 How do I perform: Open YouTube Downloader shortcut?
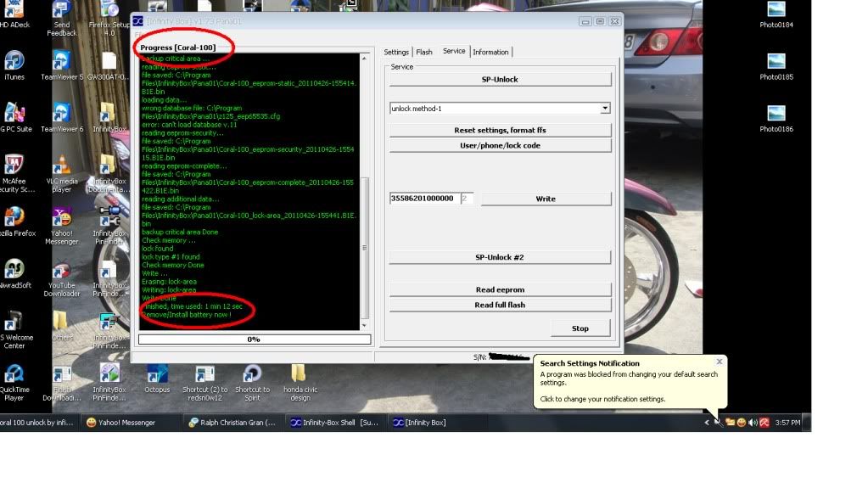tap(61, 278)
